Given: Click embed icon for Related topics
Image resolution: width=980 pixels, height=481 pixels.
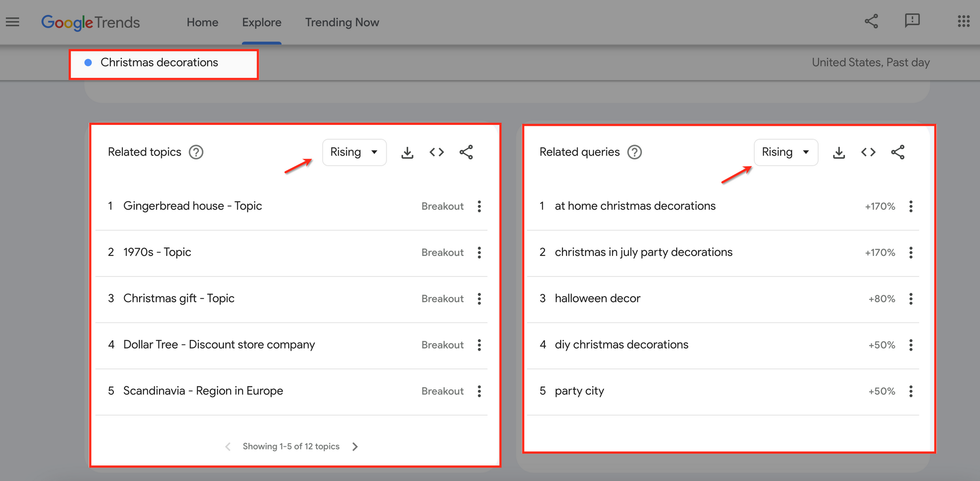Looking at the screenshot, I should (x=437, y=153).
